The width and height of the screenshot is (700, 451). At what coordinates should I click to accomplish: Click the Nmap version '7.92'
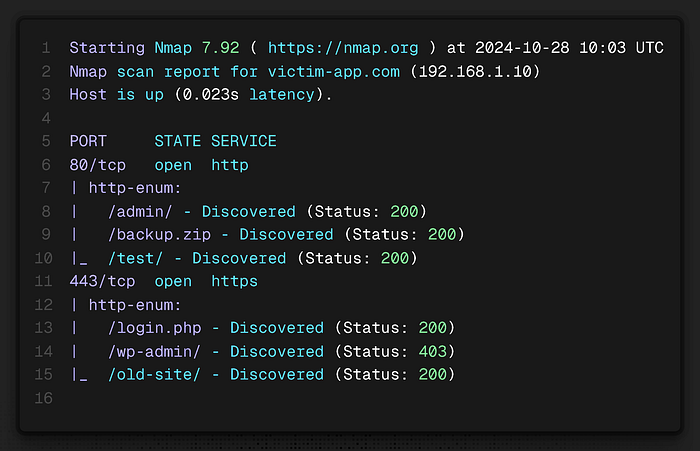tap(221, 48)
